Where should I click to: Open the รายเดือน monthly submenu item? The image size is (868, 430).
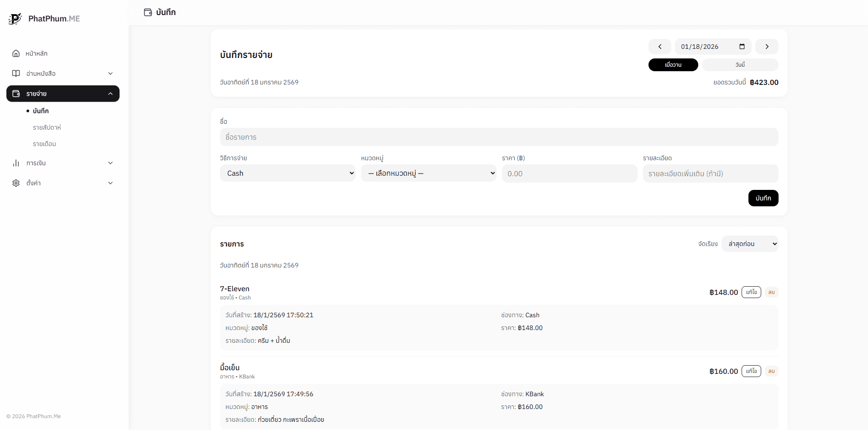[44, 144]
